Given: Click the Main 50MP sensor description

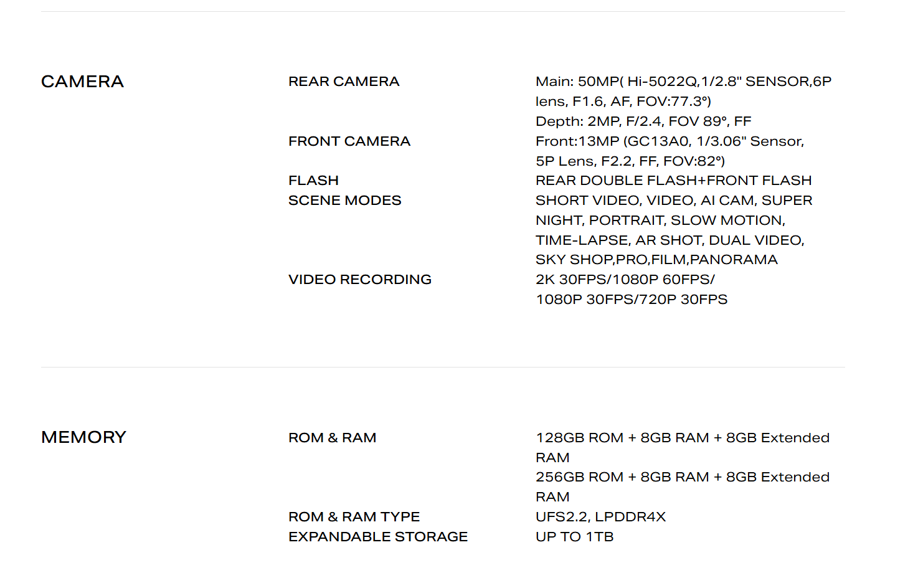Looking at the screenshot, I should (683, 92).
